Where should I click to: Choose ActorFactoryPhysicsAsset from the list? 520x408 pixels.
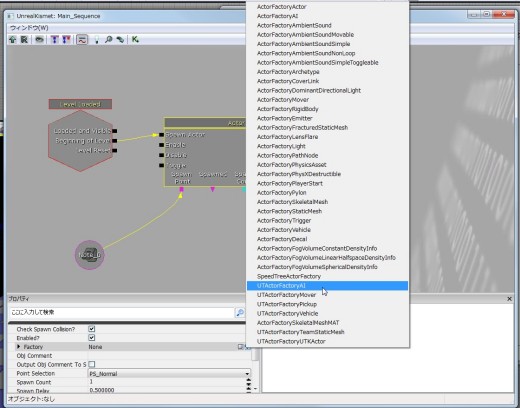pyautogui.click(x=327, y=165)
